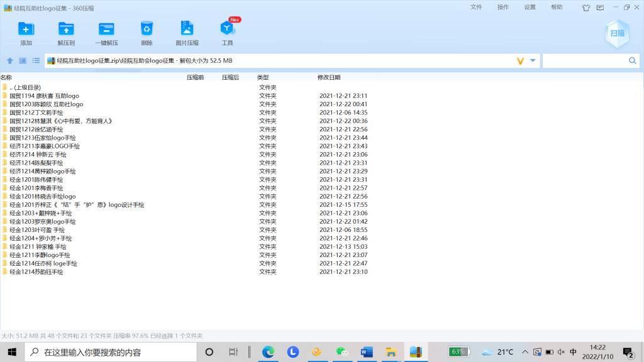Open Microsoft Edge from the taskbar
This screenshot has height=362, width=644.
click(269, 352)
